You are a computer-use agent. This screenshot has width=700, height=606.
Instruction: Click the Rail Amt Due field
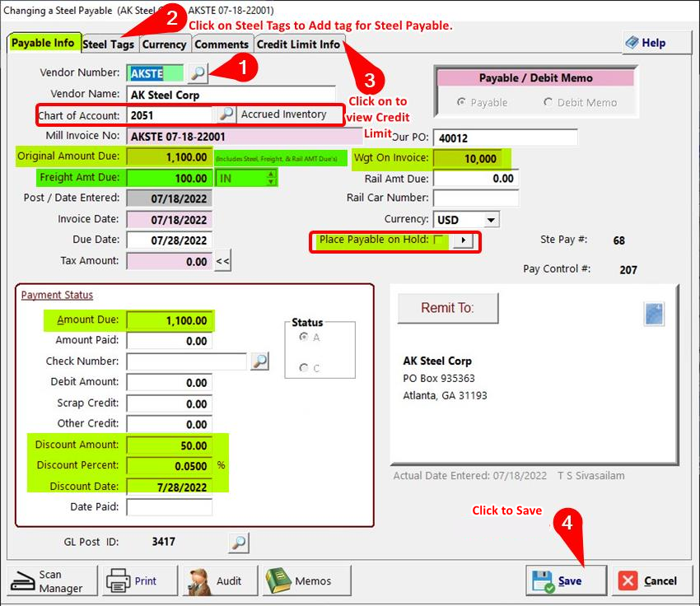[476, 178]
